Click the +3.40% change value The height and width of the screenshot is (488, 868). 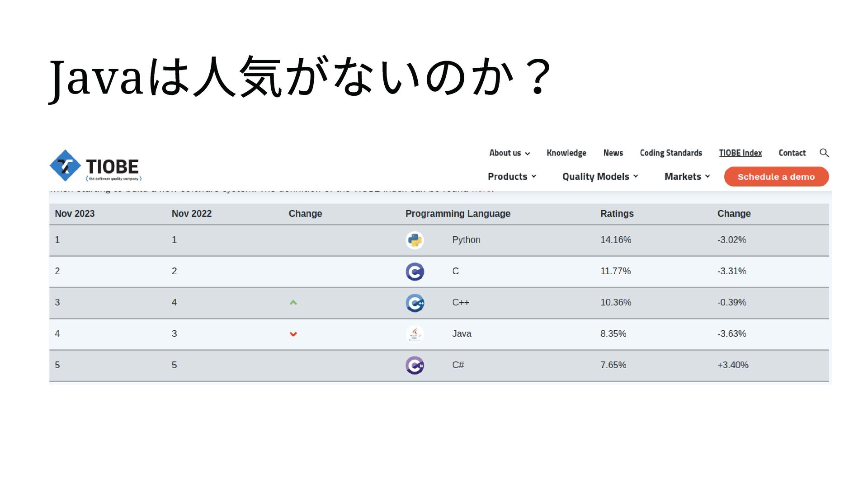coord(733,365)
